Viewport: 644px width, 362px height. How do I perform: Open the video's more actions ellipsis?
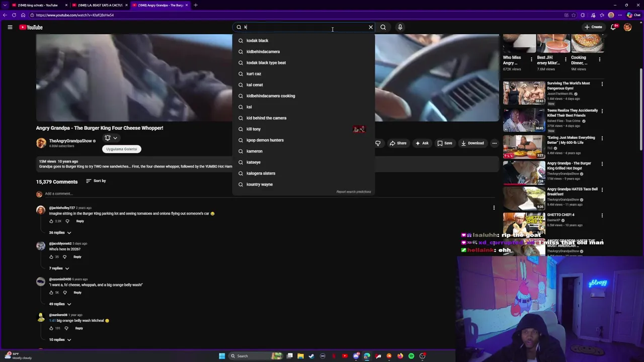[494, 143]
